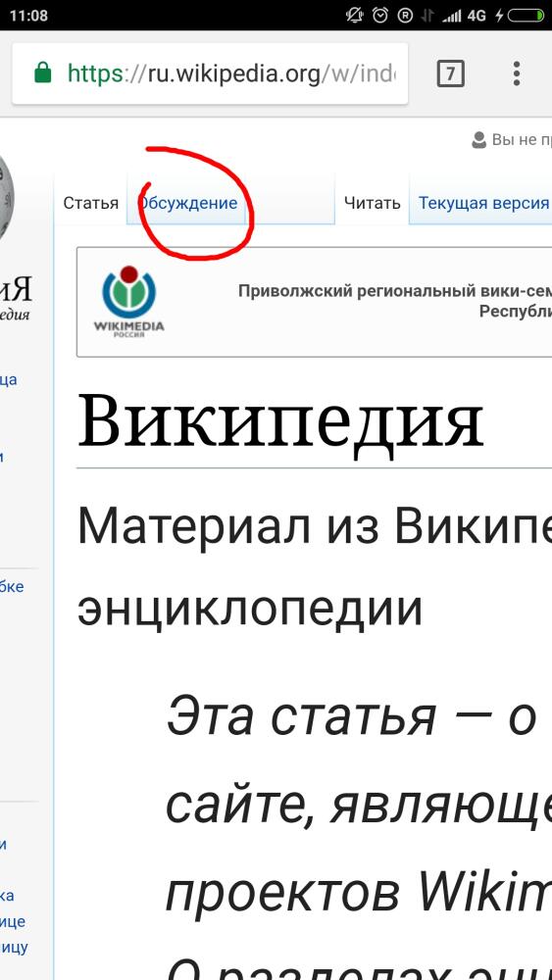
Task: Click the Википедия page heading
Action: point(280,421)
